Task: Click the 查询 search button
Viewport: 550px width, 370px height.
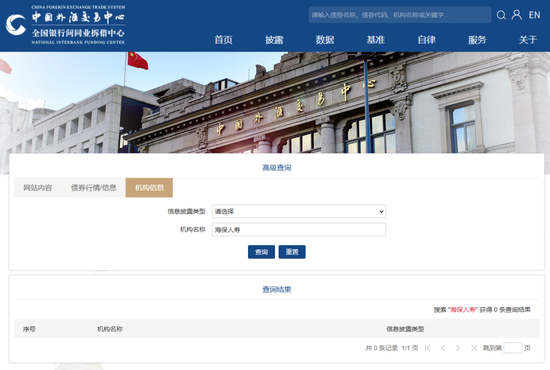Action: click(261, 252)
